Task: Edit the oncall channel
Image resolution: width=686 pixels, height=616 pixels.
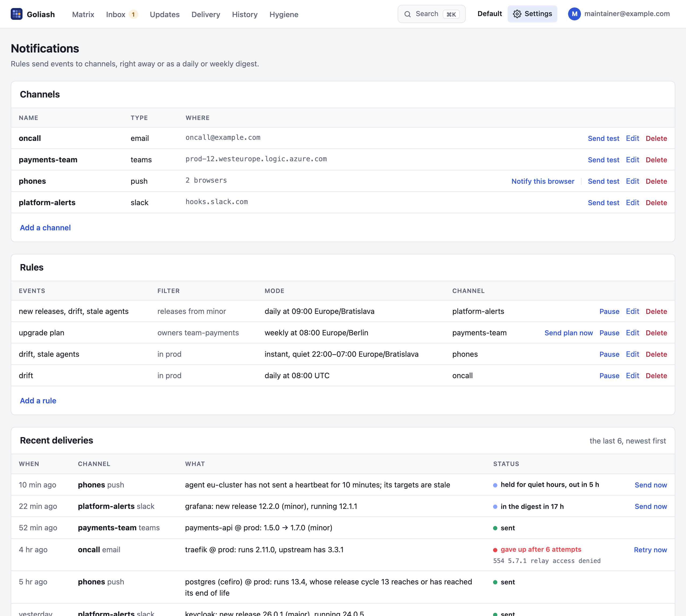Action: pos(632,138)
